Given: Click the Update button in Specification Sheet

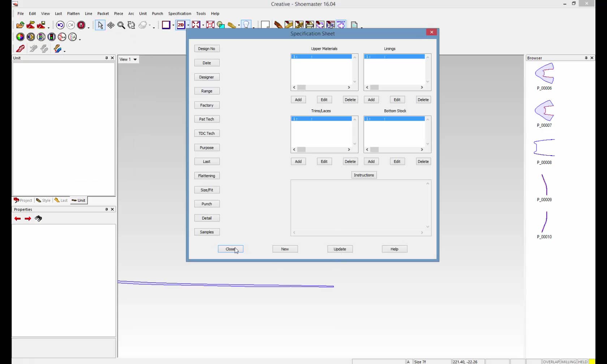Looking at the screenshot, I should pyautogui.click(x=340, y=249).
